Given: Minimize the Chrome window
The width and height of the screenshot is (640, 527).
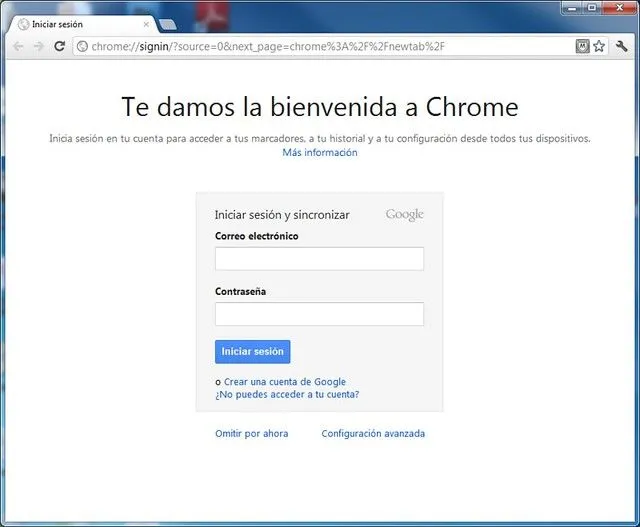Looking at the screenshot, I should point(572,8).
